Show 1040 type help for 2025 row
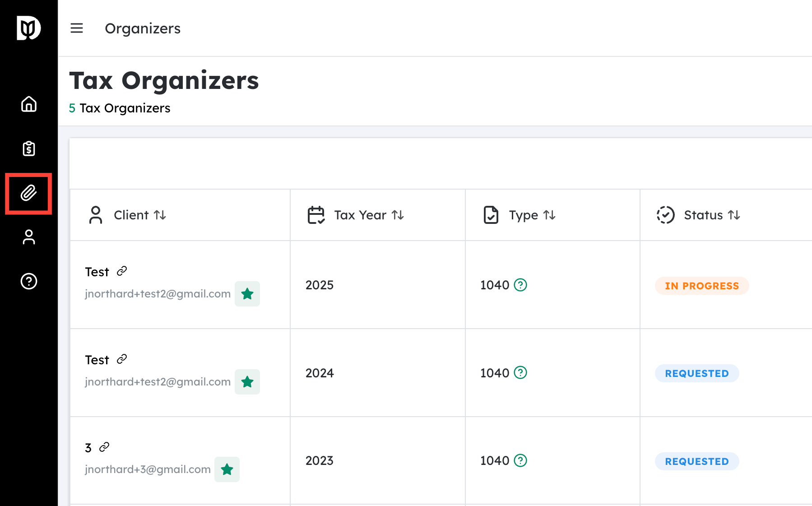Image resolution: width=812 pixels, height=506 pixels. (520, 285)
